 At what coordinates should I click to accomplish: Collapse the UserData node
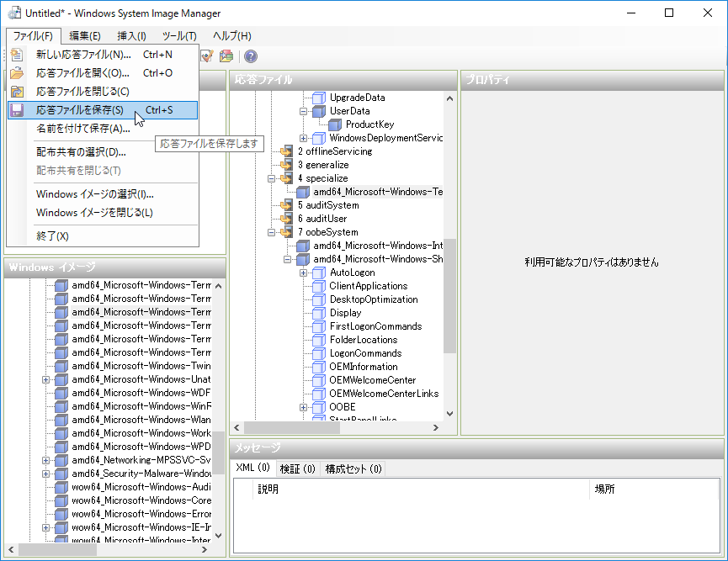click(x=303, y=111)
